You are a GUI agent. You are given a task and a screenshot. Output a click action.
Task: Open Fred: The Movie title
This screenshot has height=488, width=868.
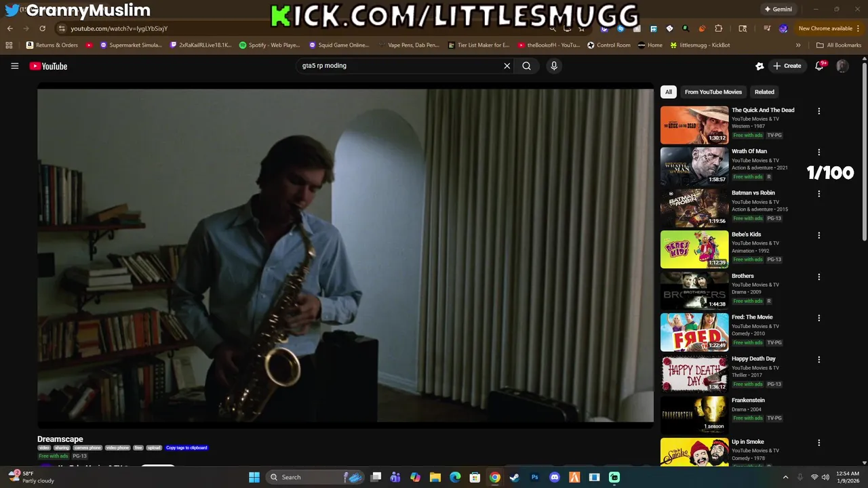click(x=752, y=317)
